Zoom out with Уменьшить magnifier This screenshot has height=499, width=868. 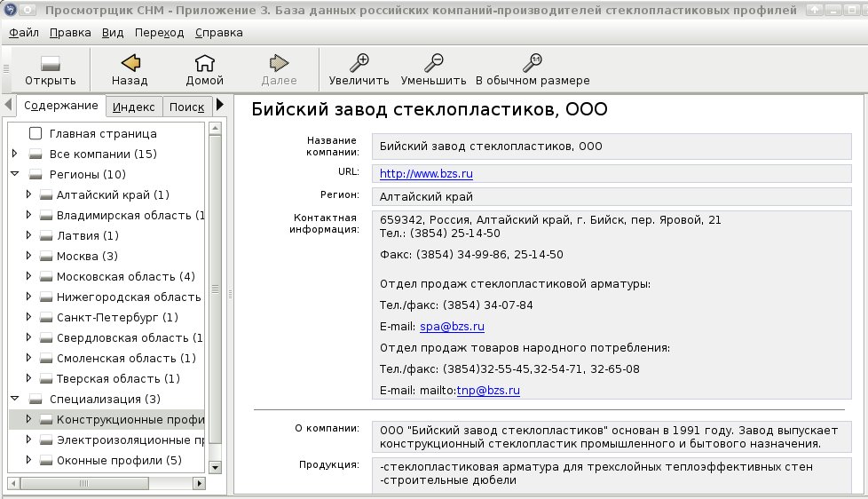click(433, 62)
